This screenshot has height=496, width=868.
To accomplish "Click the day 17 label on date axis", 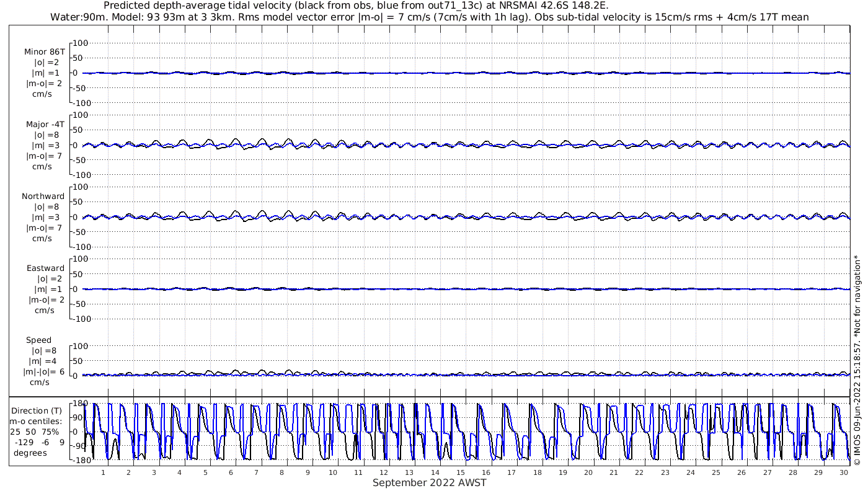I will coord(511,472).
